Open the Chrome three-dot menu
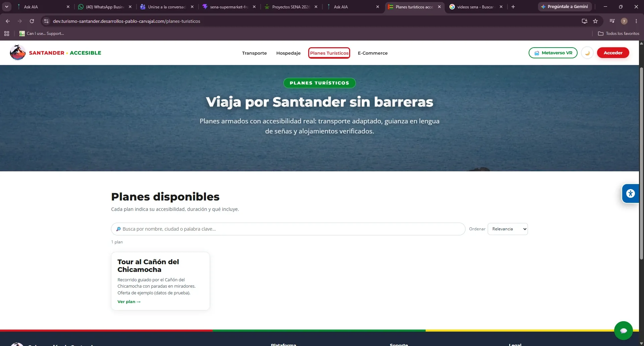Viewport: 644px width, 346px height. [636, 21]
